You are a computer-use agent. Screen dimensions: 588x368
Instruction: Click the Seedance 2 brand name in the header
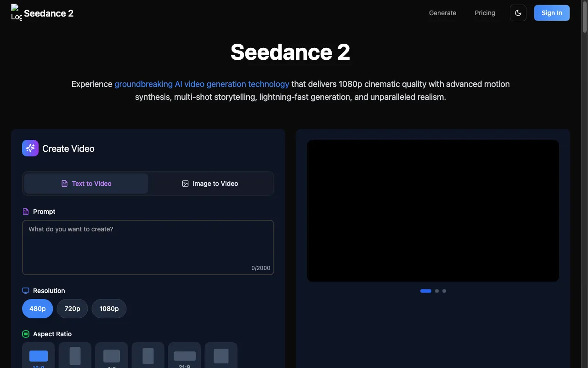point(49,13)
